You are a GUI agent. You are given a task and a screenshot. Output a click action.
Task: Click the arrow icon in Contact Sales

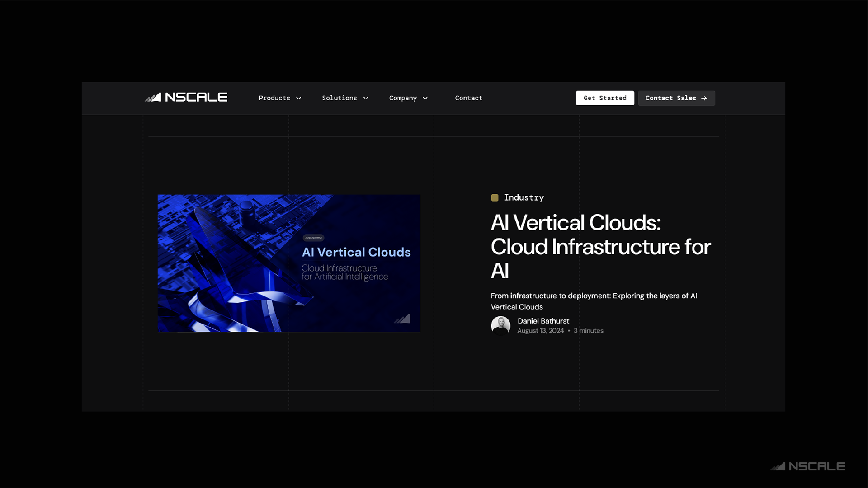pos(704,98)
